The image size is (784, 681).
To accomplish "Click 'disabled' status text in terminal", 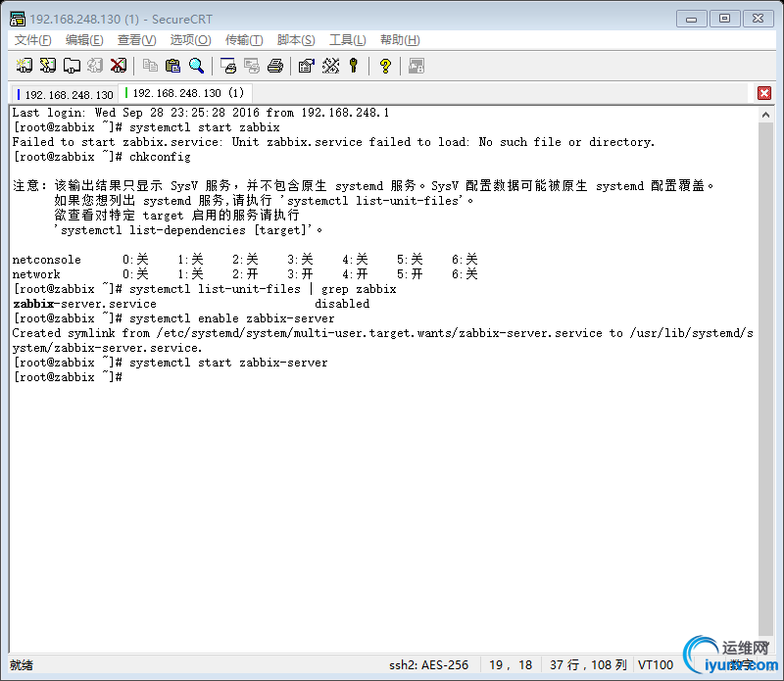I will pos(342,304).
